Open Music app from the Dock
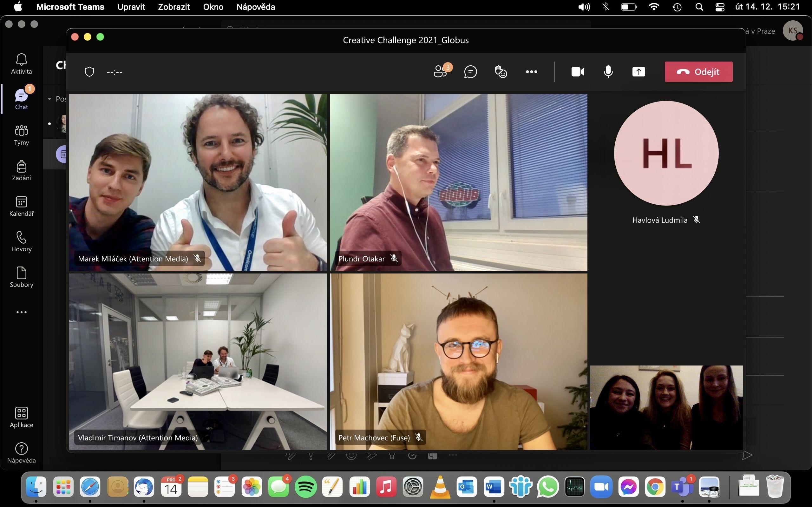The width and height of the screenshot is (812, 507). (386, 487)
